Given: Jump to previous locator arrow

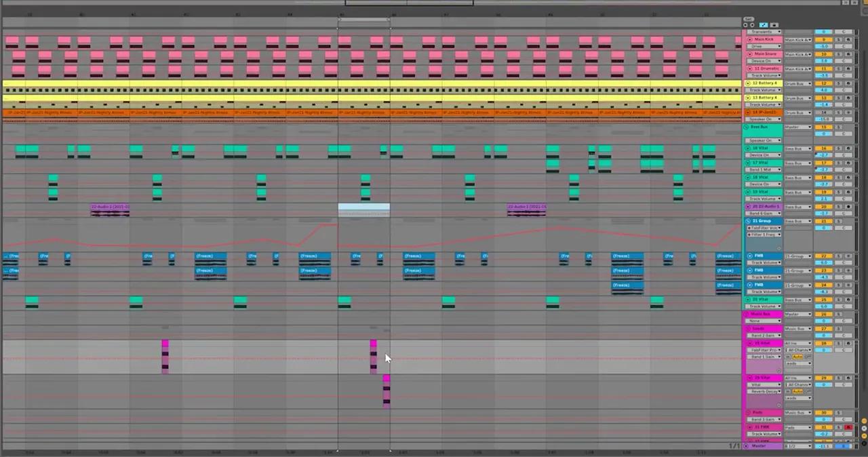Looking at the screenshot, I should [x=745, y=25].
